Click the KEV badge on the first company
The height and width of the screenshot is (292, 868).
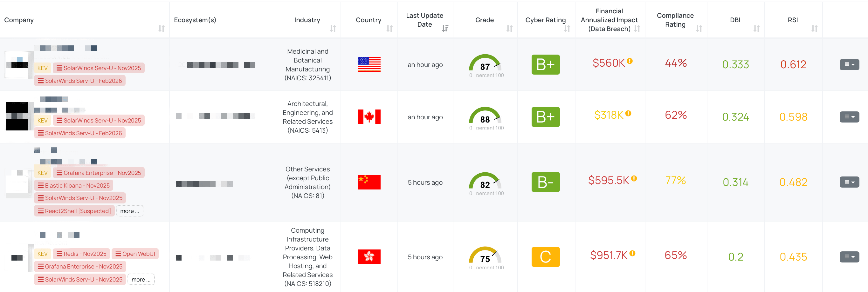click(x=43, y=68)
